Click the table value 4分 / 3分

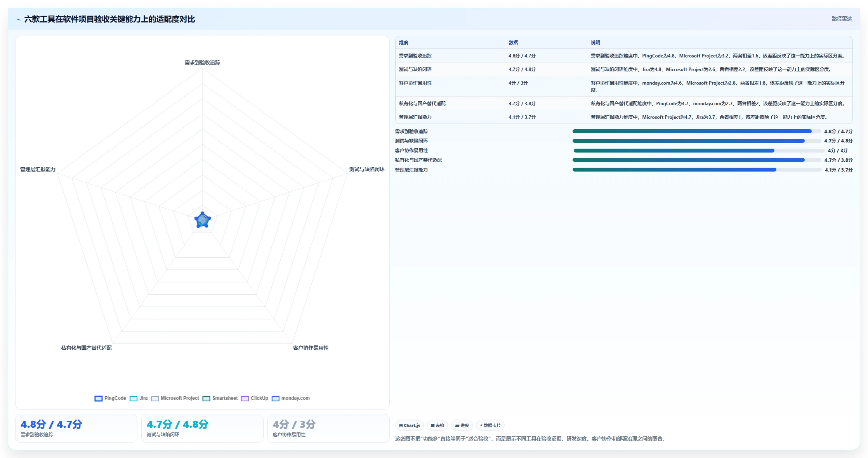click(x=518, y=83)
